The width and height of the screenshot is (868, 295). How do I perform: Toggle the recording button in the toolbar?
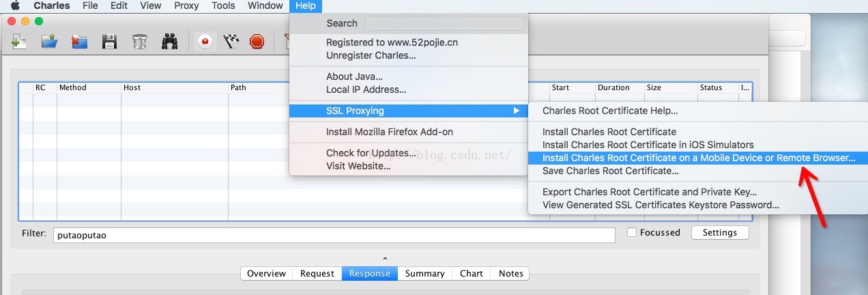[x=204, y=42]
